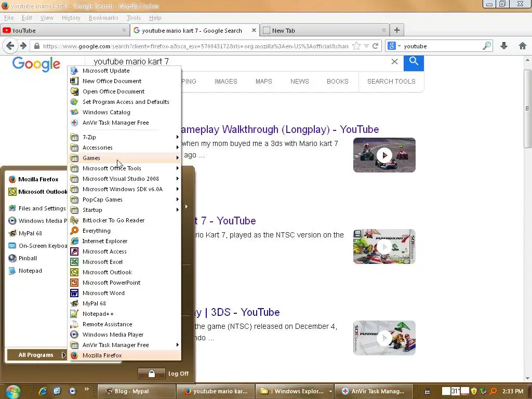Open a new tab with plus button
532x399 pixels.
pyautogui.click(x=396, y=30)
